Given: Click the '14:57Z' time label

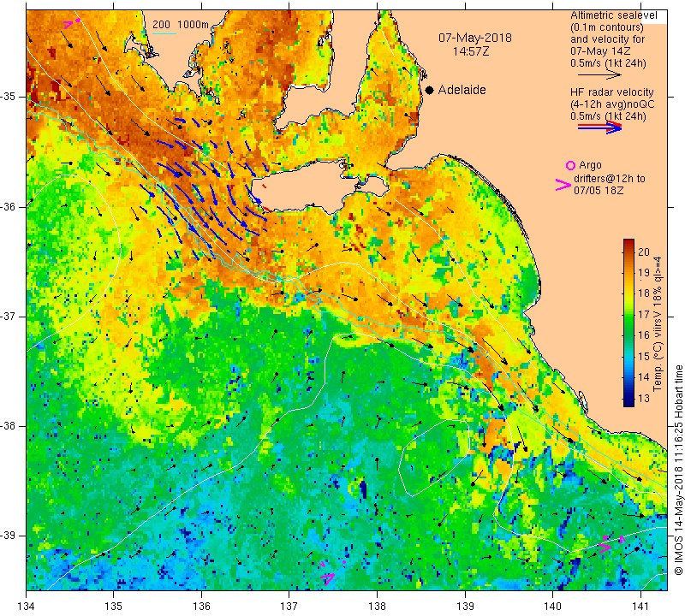Looking at the screenshot, I should click(470, 51).
